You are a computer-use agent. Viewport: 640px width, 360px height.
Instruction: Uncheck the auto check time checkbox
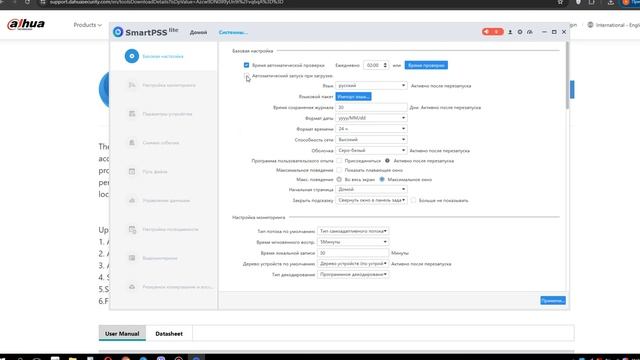point(247,65)
